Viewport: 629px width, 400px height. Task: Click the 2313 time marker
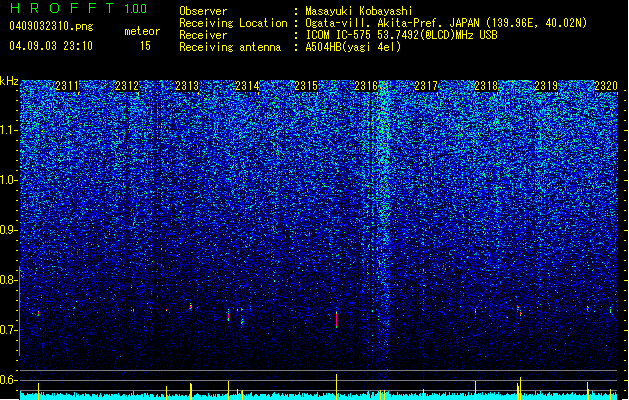coord(187,86)
